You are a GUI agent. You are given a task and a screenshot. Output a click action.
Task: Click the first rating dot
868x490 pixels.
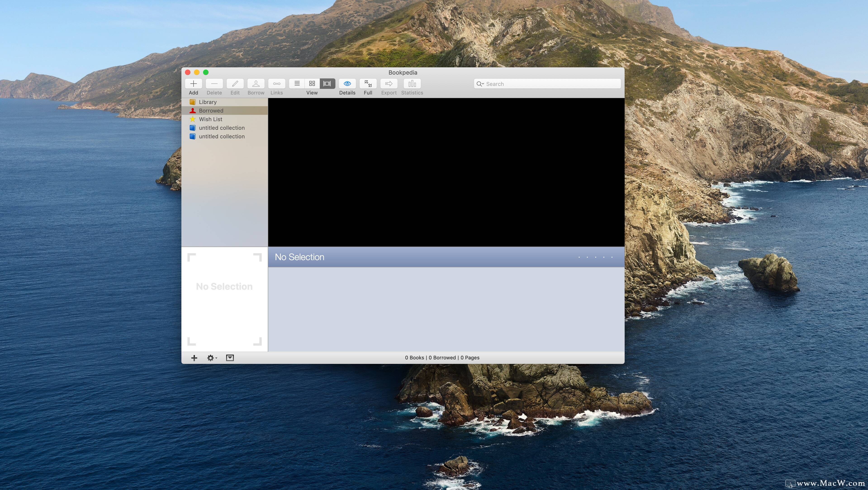coord(579,257)
